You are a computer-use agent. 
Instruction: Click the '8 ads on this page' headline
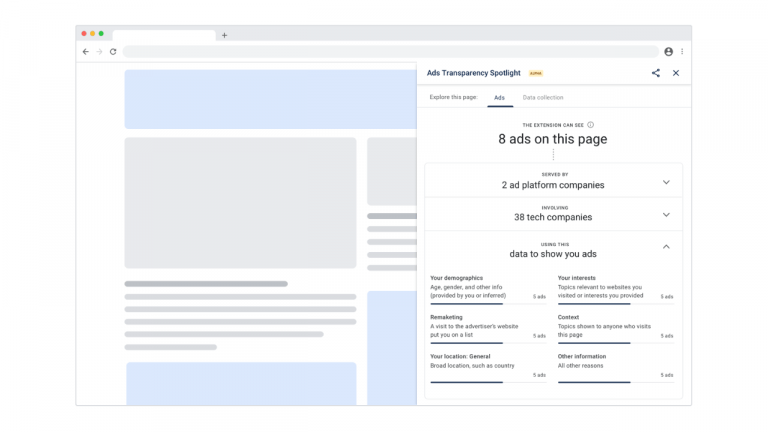(552, 139)
